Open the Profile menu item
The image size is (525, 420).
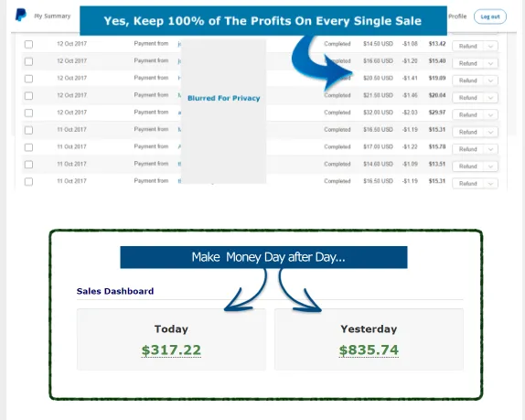click(x=457, y=16)
